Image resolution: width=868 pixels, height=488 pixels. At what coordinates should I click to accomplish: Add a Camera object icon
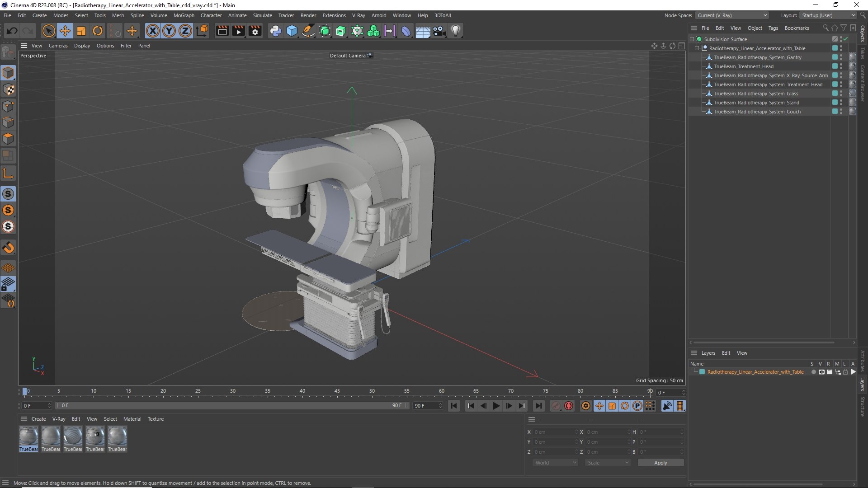439,31
